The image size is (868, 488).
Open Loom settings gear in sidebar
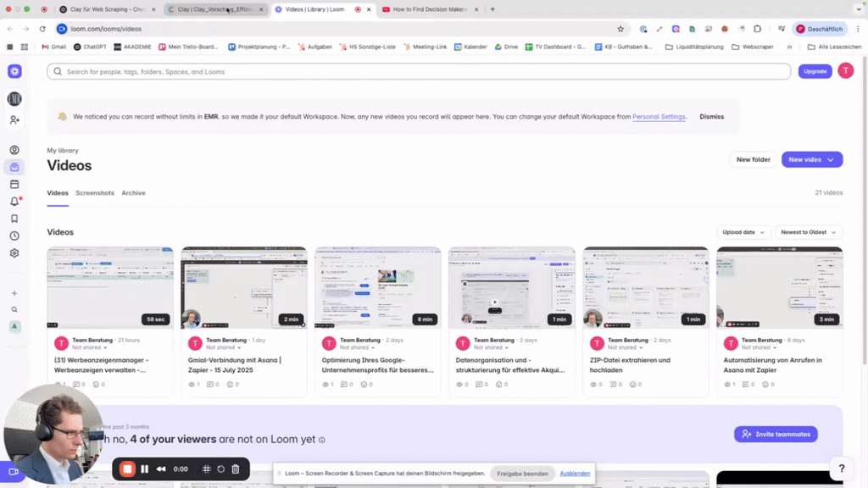(14, 252)
